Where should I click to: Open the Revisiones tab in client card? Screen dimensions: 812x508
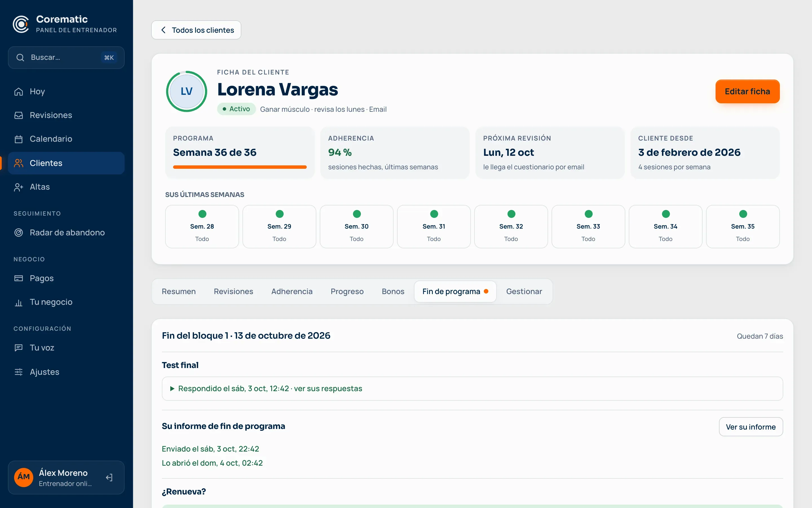[x=233, y=291]
